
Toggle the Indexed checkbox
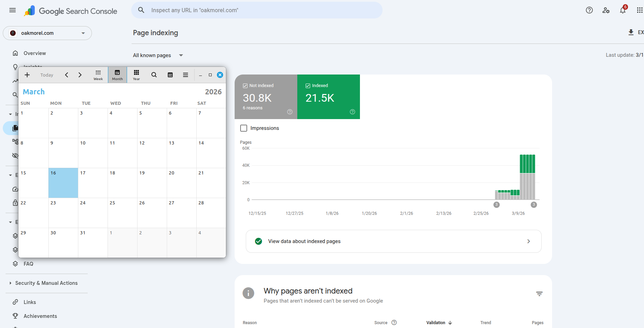point(308,86)
